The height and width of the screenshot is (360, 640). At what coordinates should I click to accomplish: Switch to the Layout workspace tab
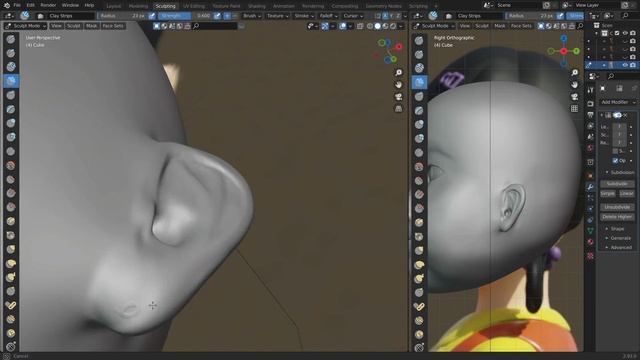click(113, 6)
